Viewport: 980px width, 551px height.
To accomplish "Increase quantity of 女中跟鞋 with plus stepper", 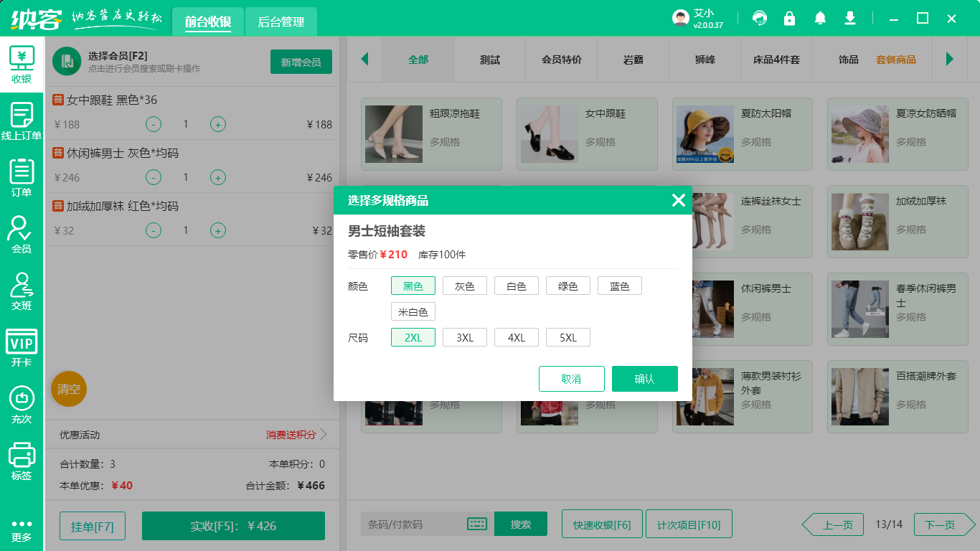I will [217, 124].
